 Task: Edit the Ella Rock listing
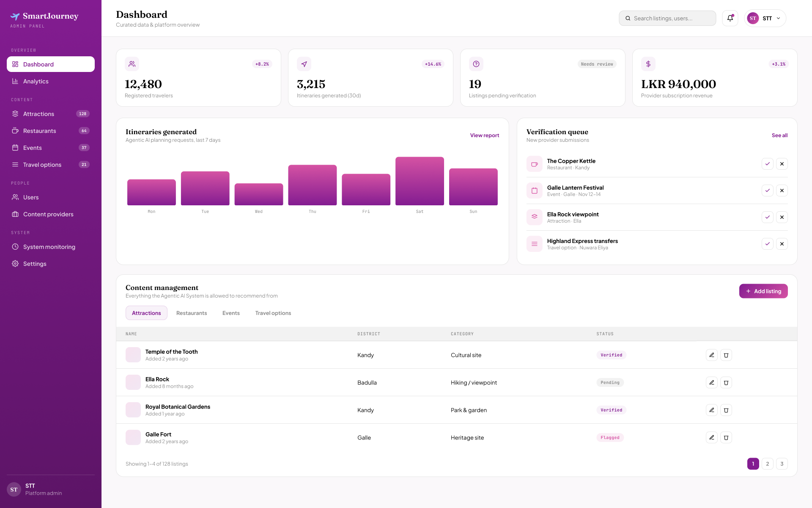coord(711,383)
